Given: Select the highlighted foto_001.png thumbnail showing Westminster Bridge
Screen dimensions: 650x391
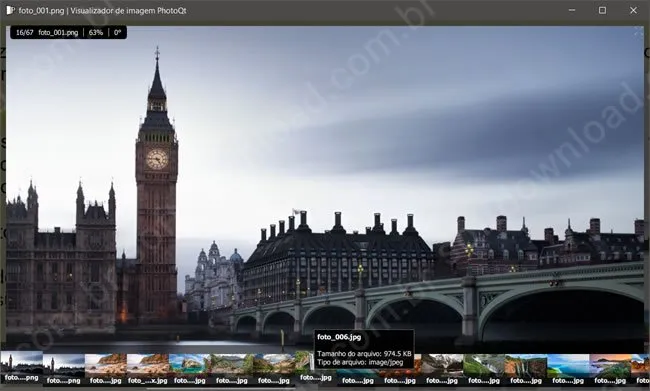Looking at the screenshot, I should pyautogui.click(x=22, y=366).
